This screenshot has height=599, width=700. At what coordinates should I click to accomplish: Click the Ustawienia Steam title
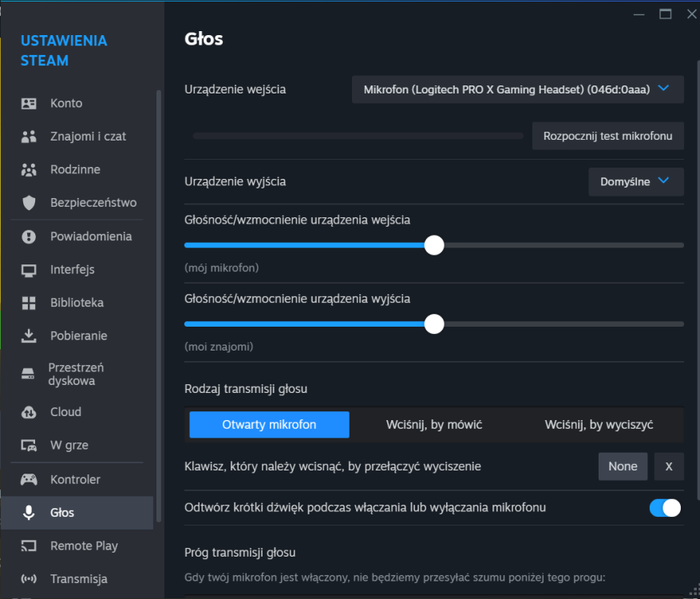click(64, 50)
